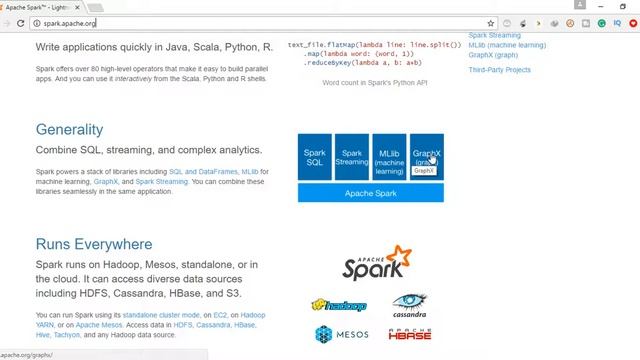Minimize the browser window

point(600,7)
